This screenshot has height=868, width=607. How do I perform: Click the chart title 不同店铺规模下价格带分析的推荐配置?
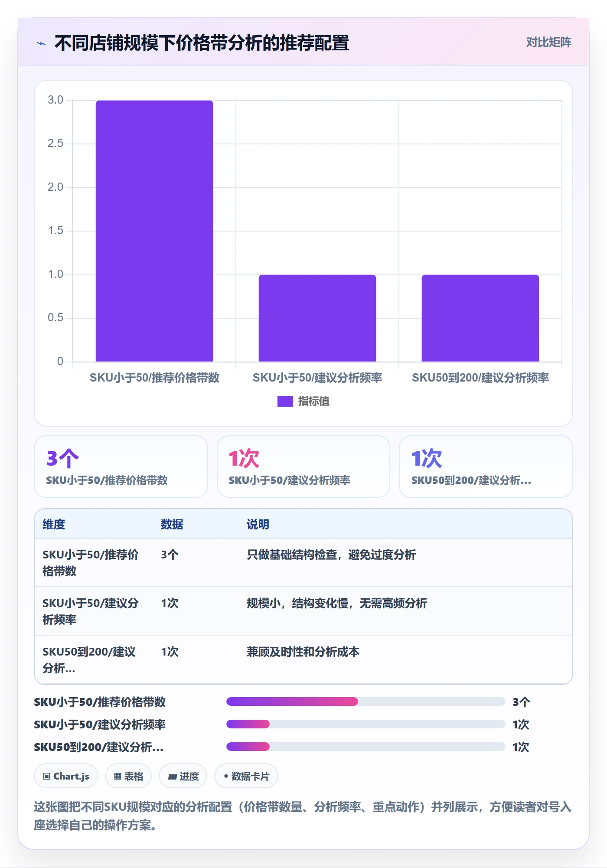click(x=202, y=43)
